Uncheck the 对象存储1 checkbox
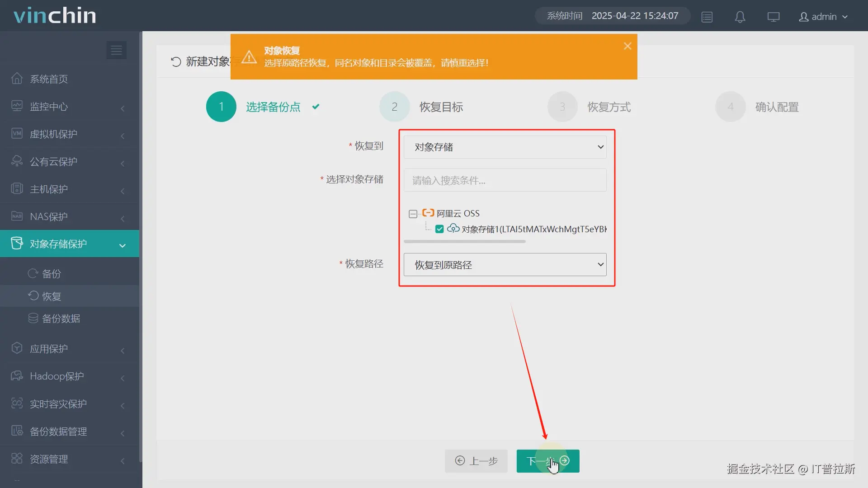 coord(439,229)
